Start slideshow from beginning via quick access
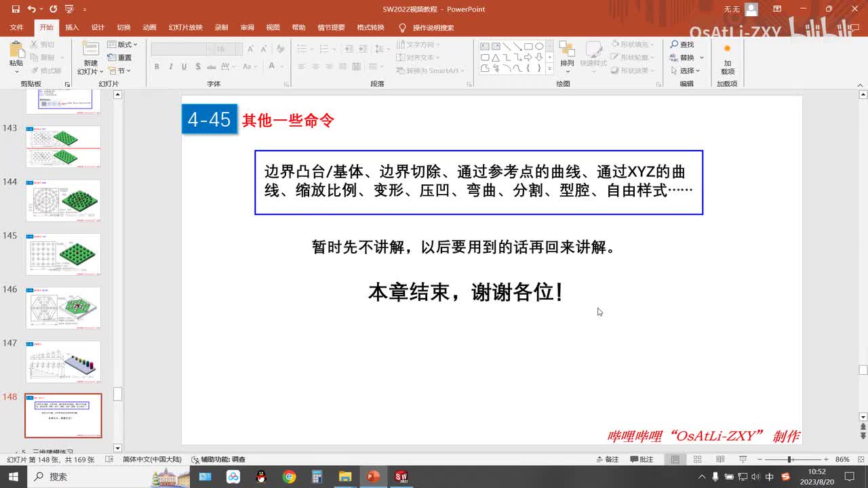Viewport: 868px width, 488px height. (x=68, y=9)
